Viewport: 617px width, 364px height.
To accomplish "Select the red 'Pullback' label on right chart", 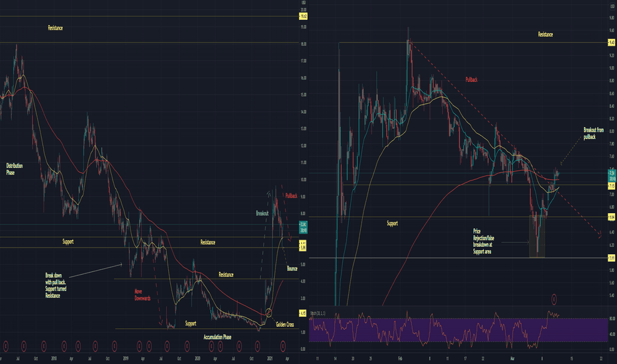I will click(x=471, y=79).
